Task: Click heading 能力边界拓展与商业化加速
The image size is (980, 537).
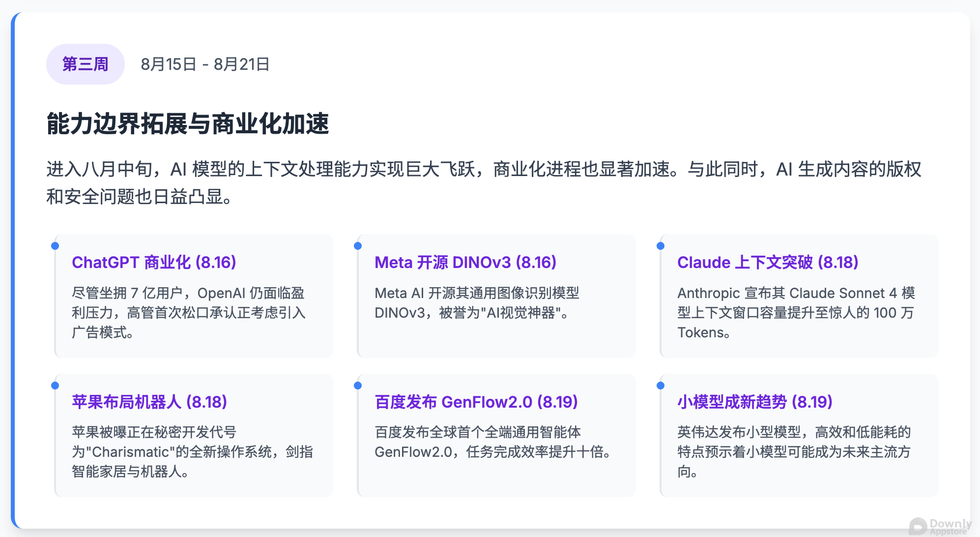Action: 188,123
